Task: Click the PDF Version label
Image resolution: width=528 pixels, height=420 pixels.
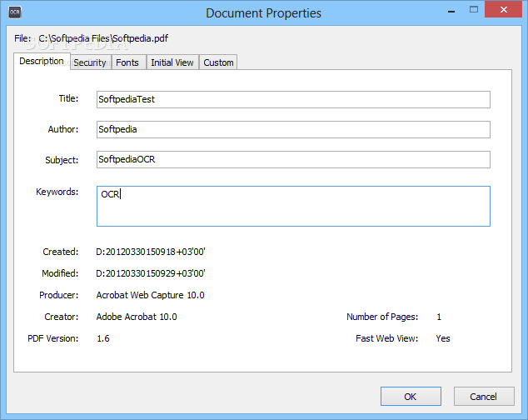Action: [x=52, y=338]
